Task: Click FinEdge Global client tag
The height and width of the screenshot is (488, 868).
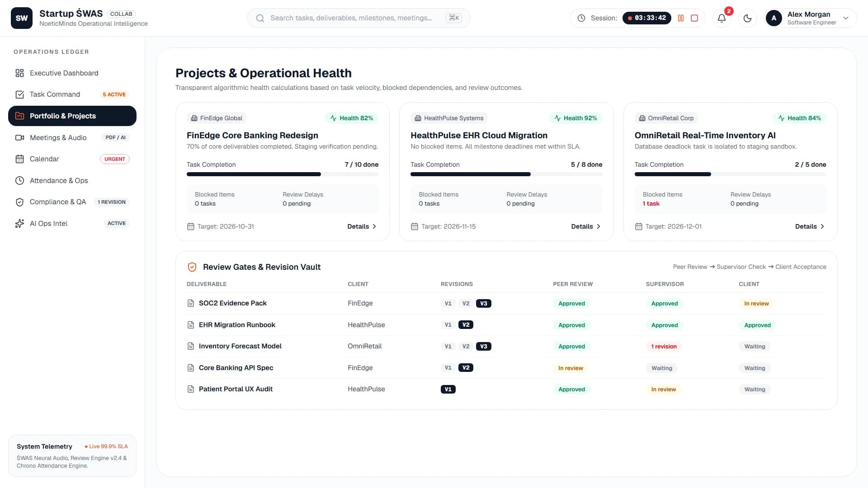Action: coord(217,118)
